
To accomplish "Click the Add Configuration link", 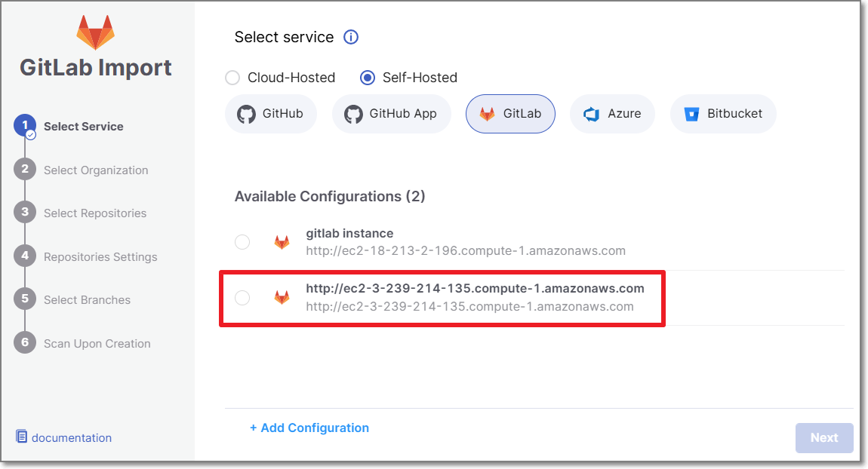I will pyautogui.click(x=309, y=428).
